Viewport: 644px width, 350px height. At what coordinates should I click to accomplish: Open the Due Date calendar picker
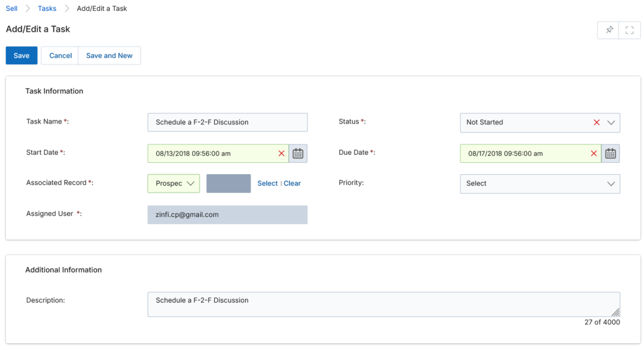(610, 154)
